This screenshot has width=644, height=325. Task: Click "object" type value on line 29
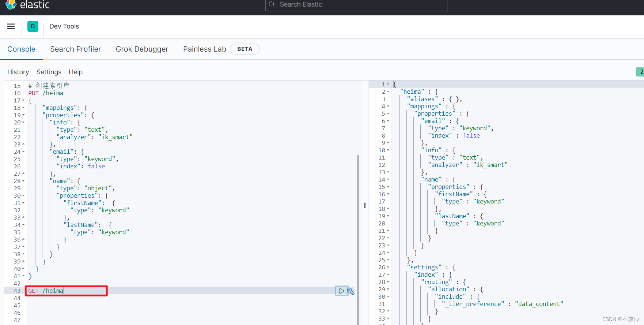point(98,188)
